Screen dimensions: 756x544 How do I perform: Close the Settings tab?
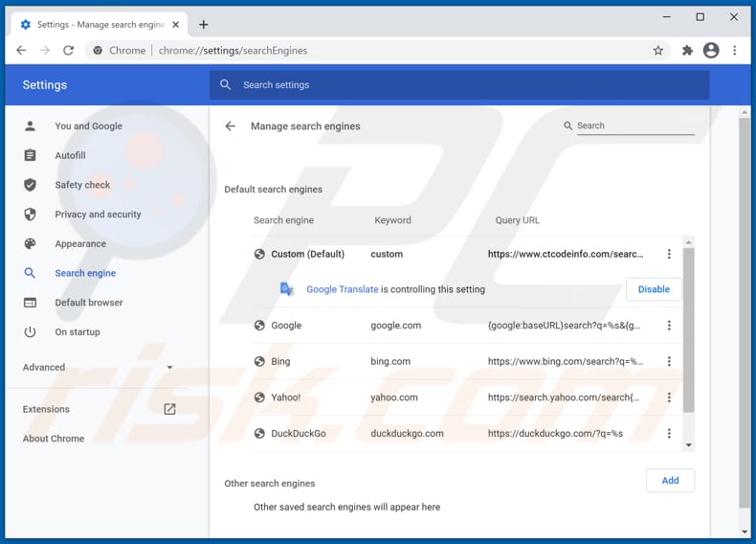click(x=176, y=25)
